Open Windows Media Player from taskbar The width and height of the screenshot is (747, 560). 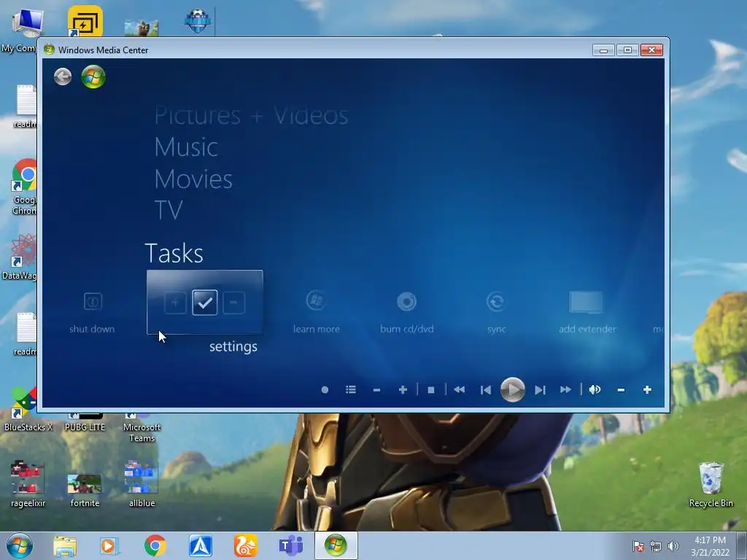point(109,546)
